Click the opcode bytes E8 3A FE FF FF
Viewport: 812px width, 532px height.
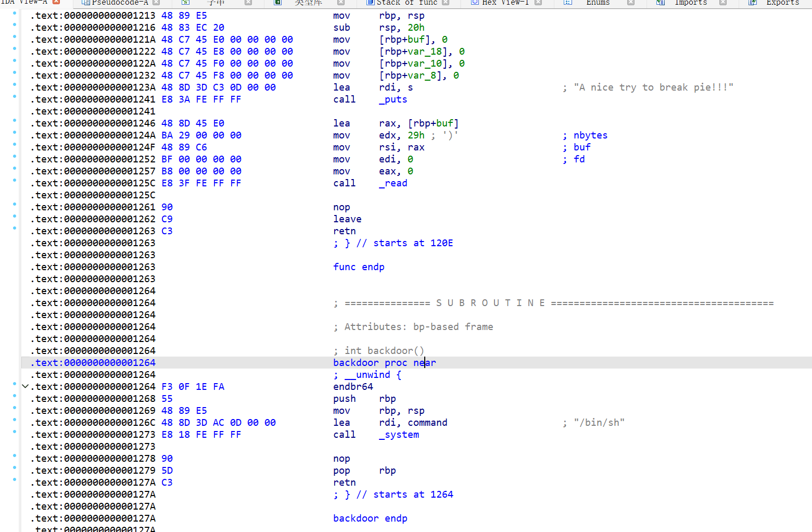tap(201, 99)
